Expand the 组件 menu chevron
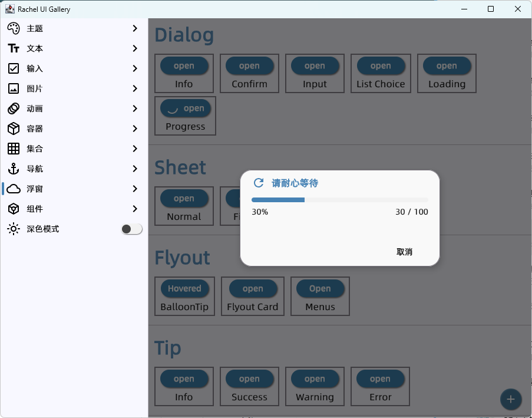This screenshot has height=418, width=532. [x=135, y=209]
